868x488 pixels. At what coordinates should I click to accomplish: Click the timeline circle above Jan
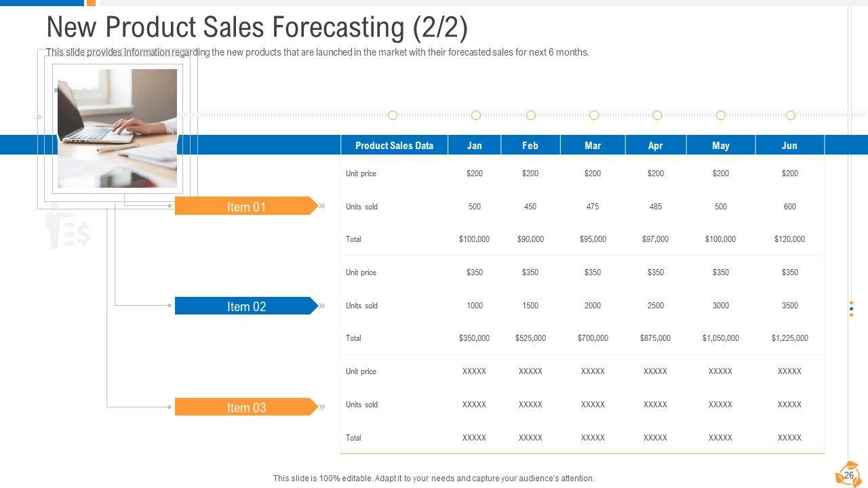pos(476,116)
